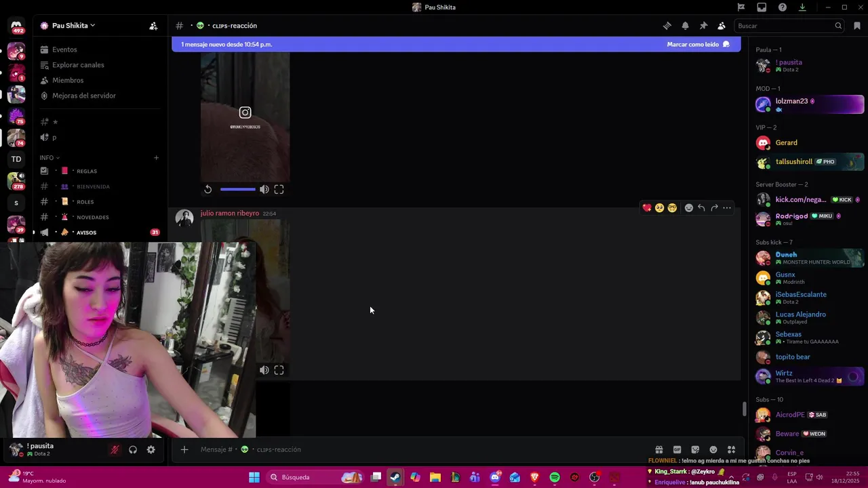Click the green download update icon

802,7
